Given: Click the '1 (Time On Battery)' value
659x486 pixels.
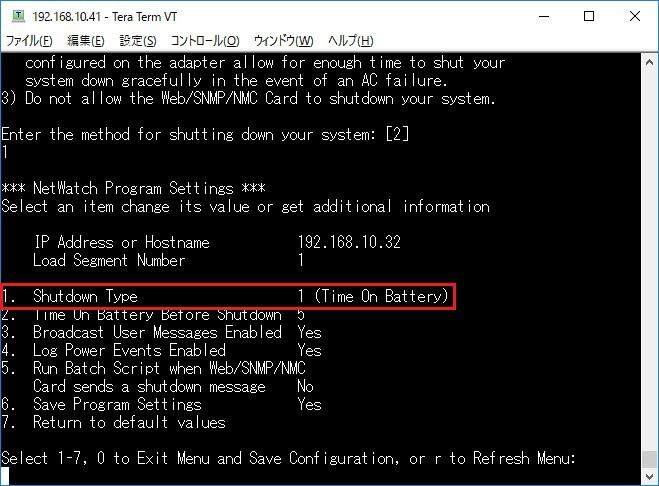Looking at the screenshot, I should tap(373, 296).
